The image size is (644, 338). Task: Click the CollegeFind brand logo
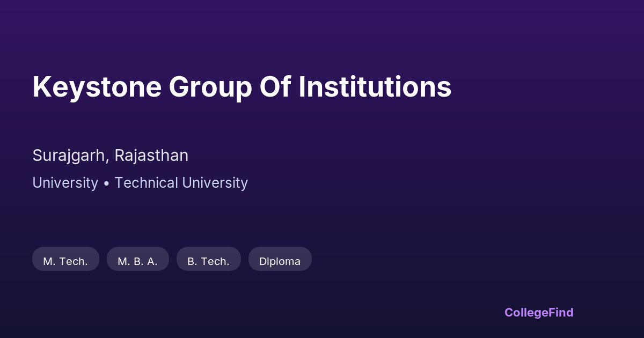tap(539, 312)
